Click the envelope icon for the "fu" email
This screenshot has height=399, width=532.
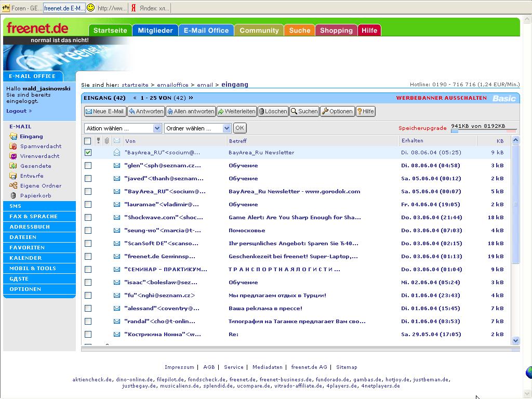click(x=117, y=296)
